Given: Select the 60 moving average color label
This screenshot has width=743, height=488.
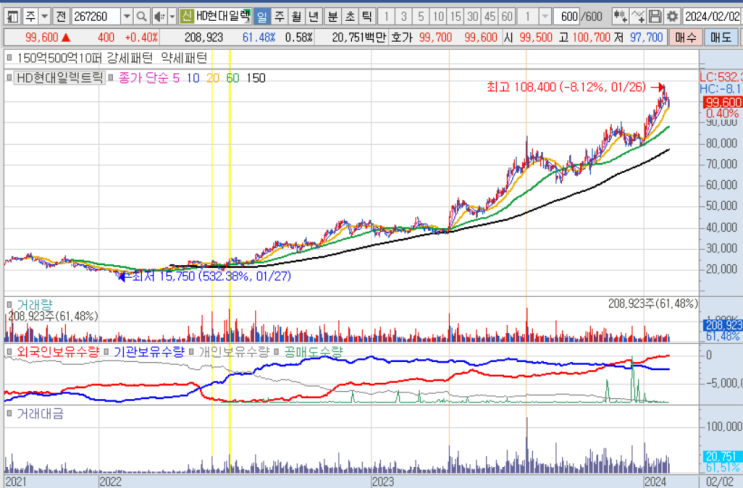Looking at the screenshot, I should pyautogui.click(x=232, y=78).
